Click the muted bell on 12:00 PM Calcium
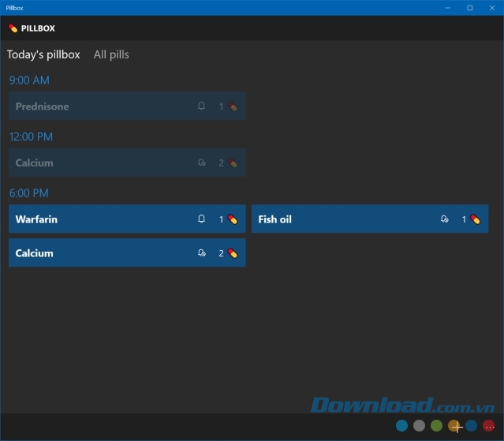The width and height of the screenshot is (504, 441). pyautogui.click(x=201, y=163)
